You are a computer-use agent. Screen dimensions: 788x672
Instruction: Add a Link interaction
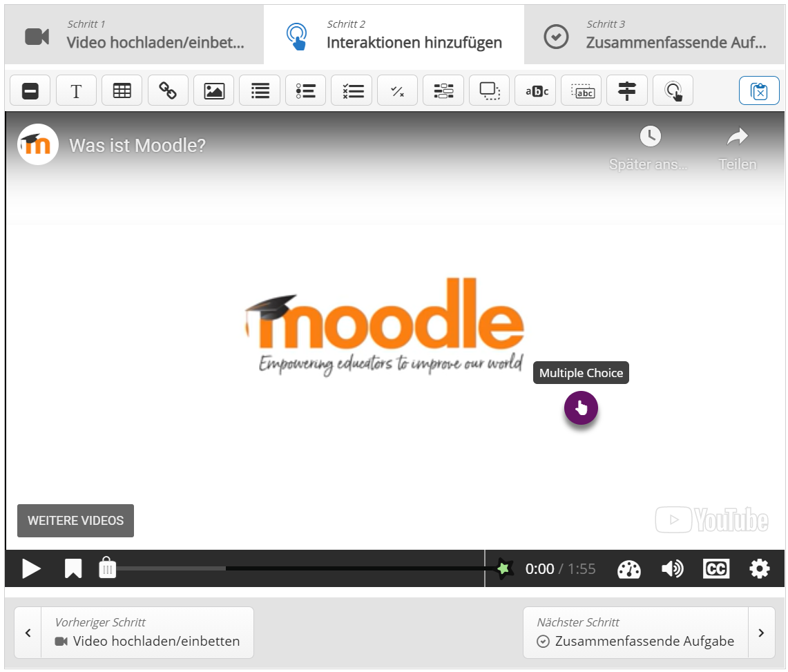coord(168,90)
